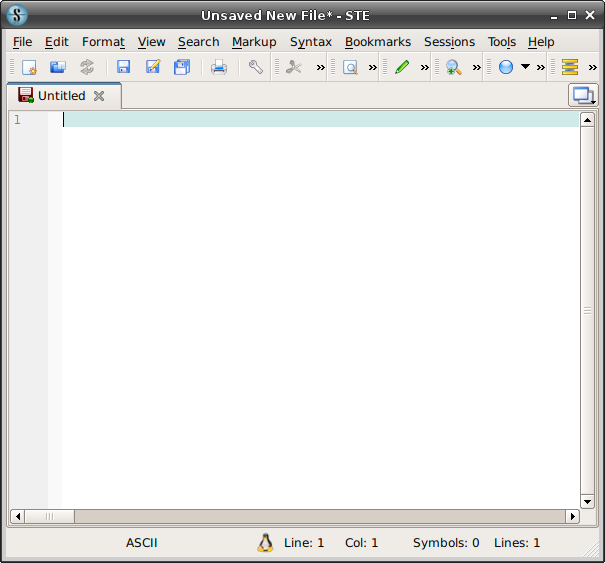605x563 pixels.
Task: Open dropdown arrow beside blue sphere
Action: [x=525, y=66]
